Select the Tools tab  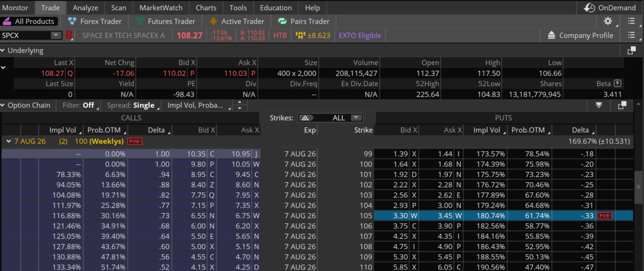[238, 8]
